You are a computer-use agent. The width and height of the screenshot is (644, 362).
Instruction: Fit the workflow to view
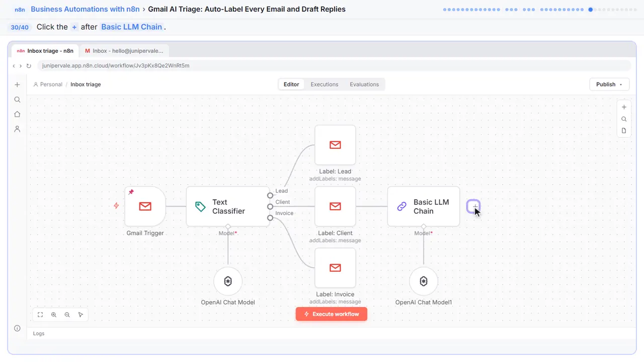coord(40,315)
